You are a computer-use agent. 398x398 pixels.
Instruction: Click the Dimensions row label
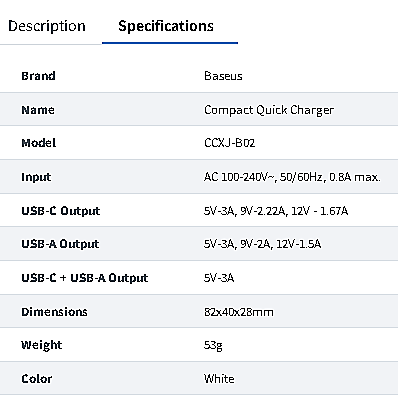[54, 312]
